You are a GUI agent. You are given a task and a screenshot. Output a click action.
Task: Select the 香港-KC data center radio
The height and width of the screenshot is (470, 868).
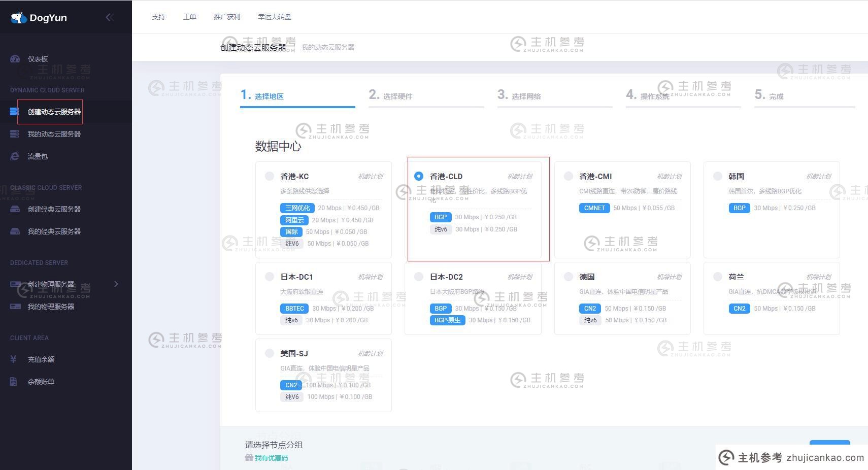click(x=270, y=176)
